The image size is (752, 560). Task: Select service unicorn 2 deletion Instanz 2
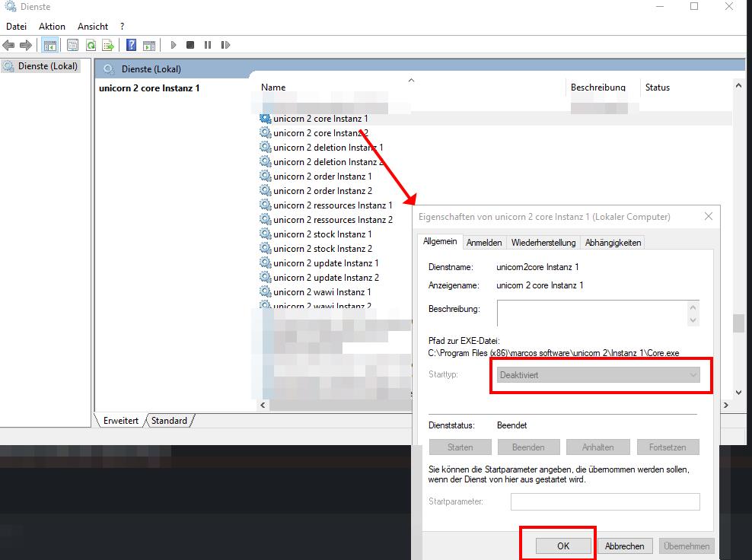pos(328,162)
